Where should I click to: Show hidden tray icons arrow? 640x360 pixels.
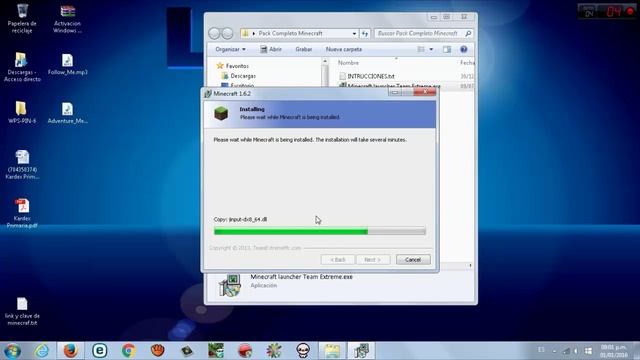tap(554, 351)
